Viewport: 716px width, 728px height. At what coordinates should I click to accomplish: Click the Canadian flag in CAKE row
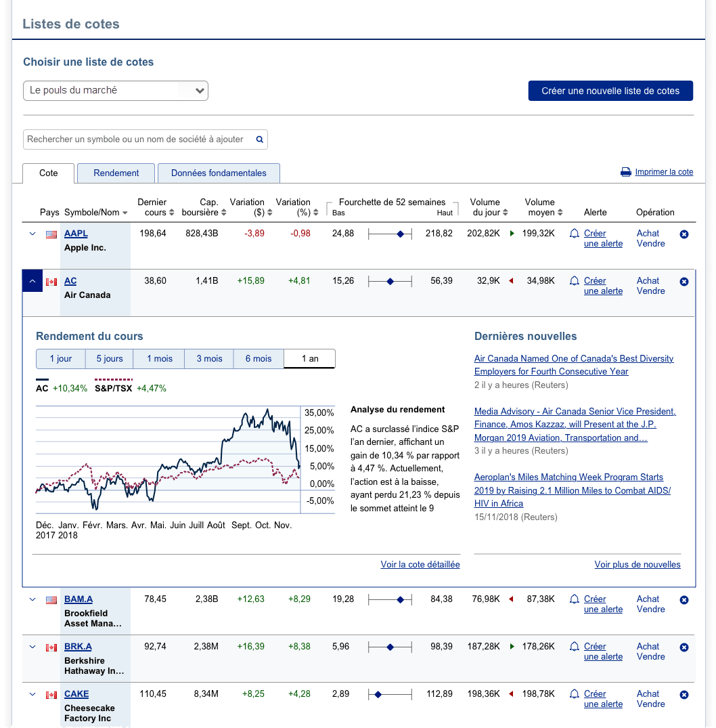tap(51, 695)
